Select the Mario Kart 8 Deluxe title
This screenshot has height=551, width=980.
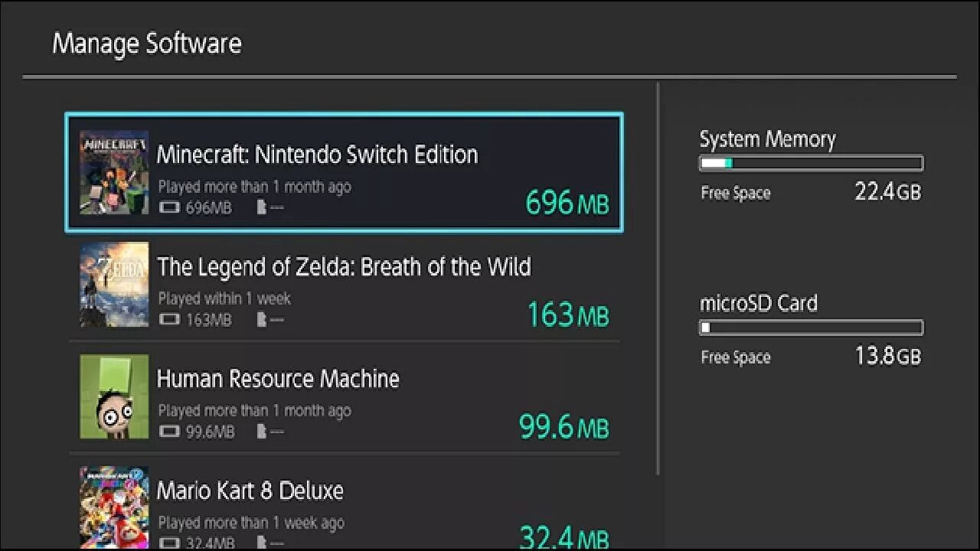click(250, 491)
